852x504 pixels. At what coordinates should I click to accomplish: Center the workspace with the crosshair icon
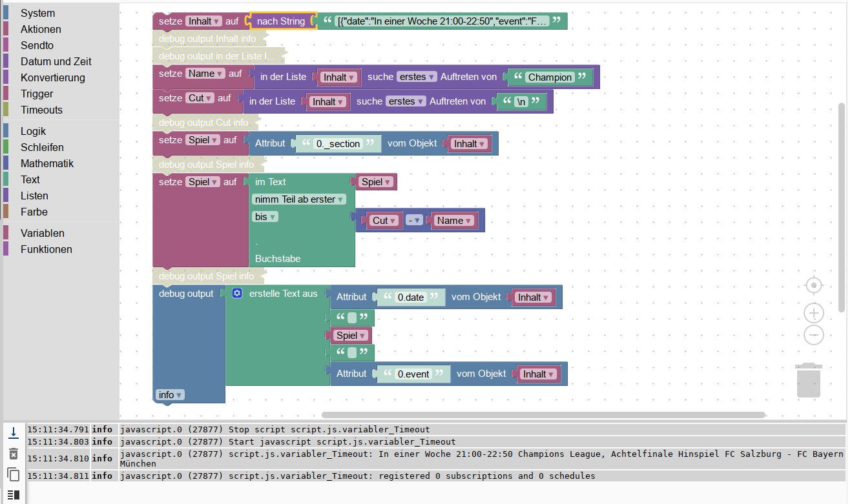pyautogui.click(x=814, y=285)
